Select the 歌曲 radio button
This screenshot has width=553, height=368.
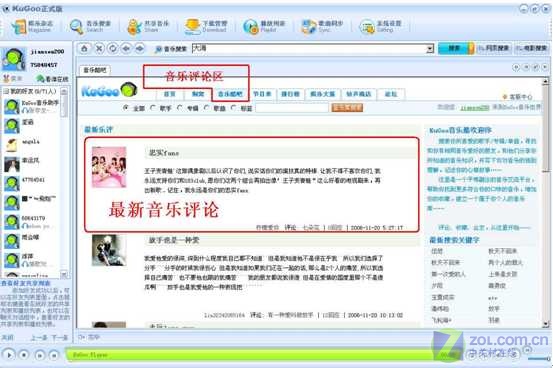[207, 108]
